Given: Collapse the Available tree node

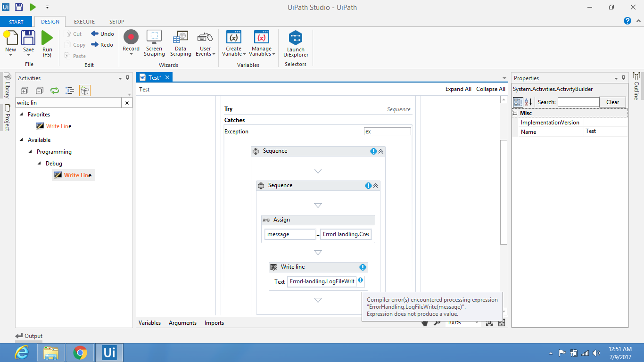Looking at the screenshot, I should pos(21,140).
